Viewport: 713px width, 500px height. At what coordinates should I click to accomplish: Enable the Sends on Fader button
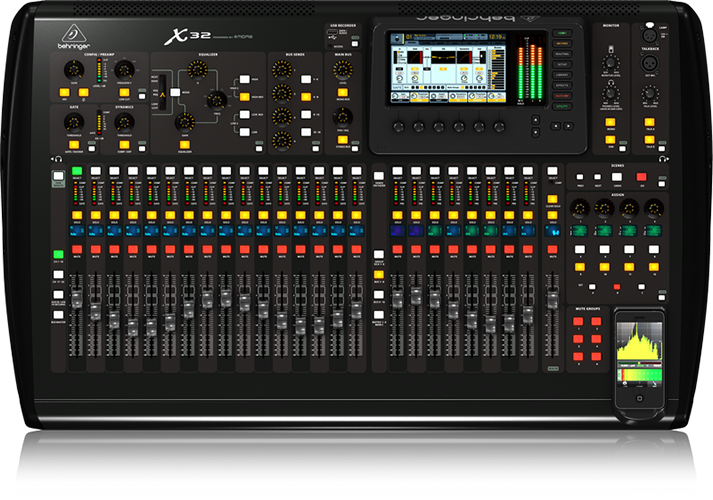(x=379, y=176)
